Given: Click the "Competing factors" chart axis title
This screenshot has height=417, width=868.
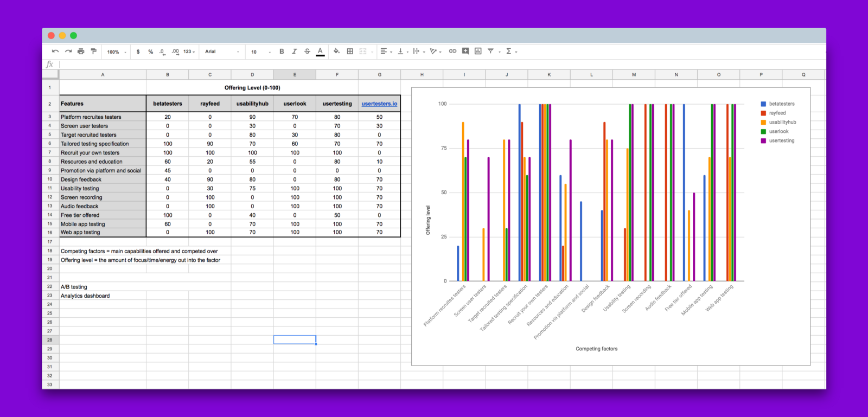Looking at the screenshot, I should 597,349.
